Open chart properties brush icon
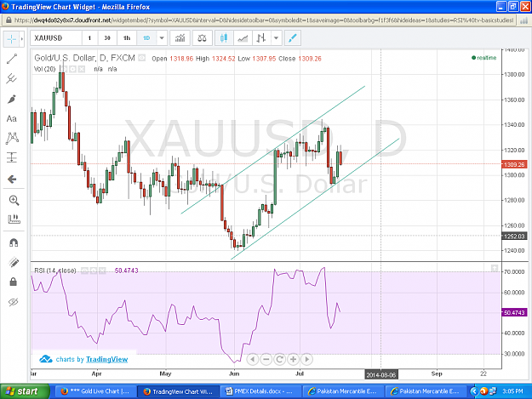 (x=293, y=38)
